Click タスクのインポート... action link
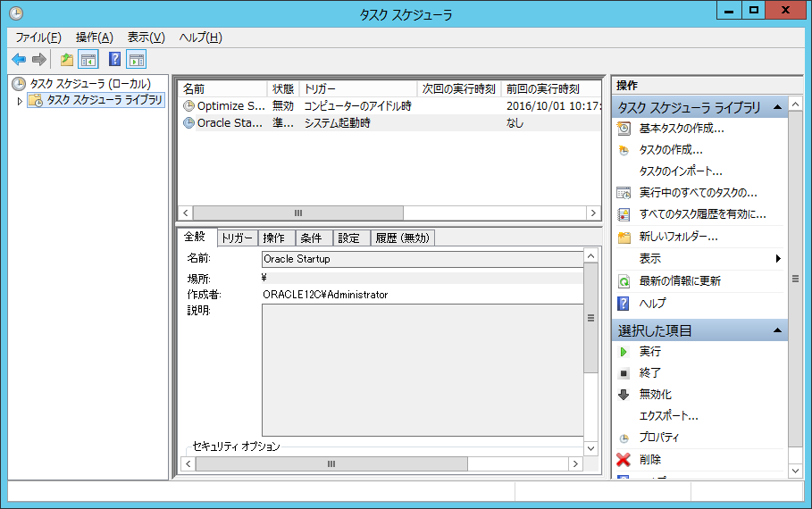This screenshot has height=509, width=812. point(681,171)
